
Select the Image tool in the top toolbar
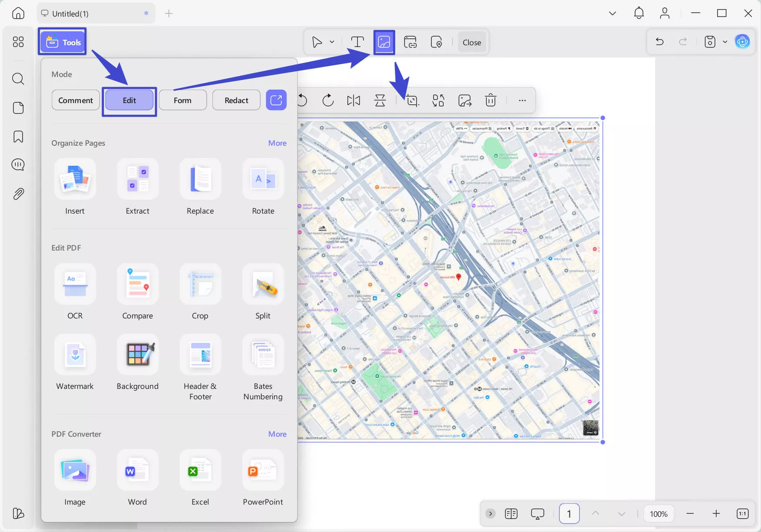384,42
